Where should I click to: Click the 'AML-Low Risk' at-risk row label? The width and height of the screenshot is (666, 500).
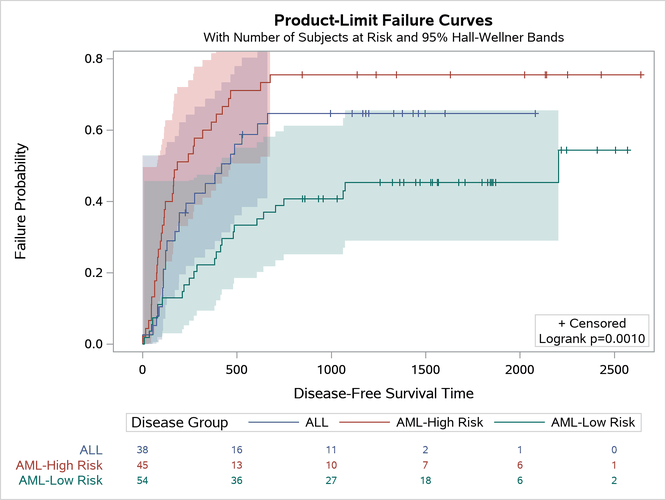click(x=59, y=481)
